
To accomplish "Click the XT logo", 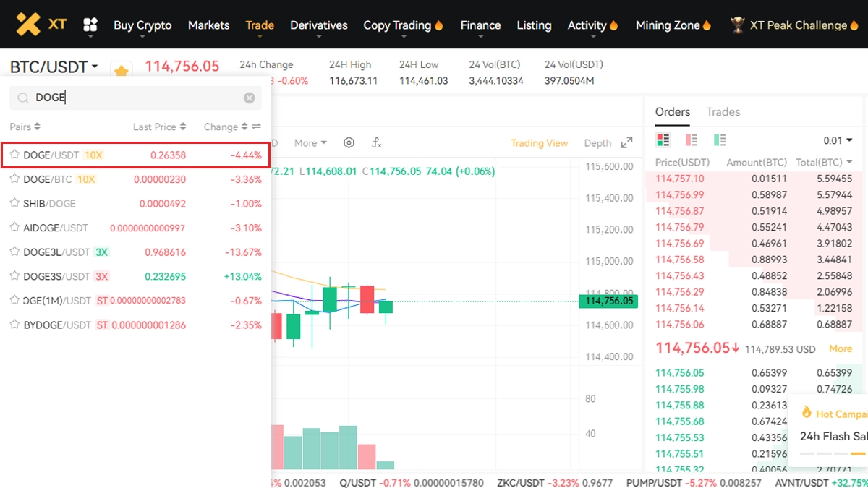I will click(x=41, y=25).
